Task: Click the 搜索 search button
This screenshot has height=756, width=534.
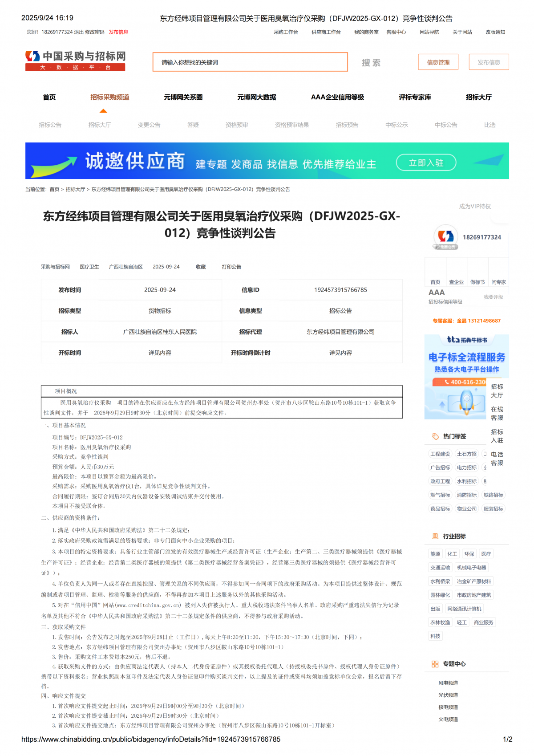Action: 371,63
